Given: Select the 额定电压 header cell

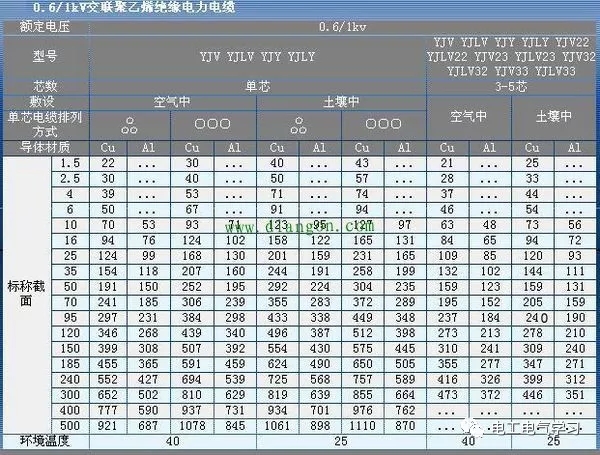Looking at the screenshot, I should click(45, 24).
